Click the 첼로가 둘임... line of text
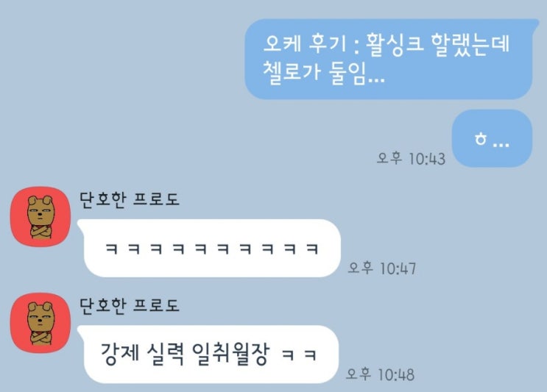 323,73
